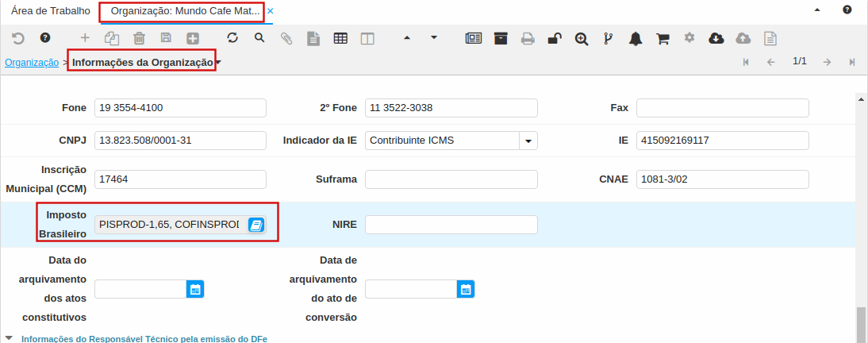Open calendar for Data do arquivamento dos atos constitutivos
The width and height of the screenshot is (868, 343).
(195, 289)
